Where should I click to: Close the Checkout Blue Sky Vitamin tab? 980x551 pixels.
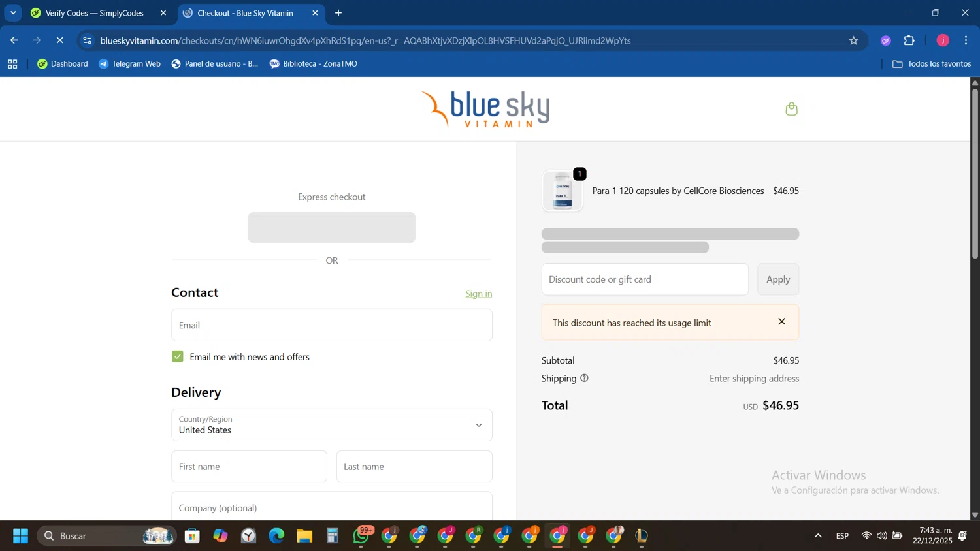tap(315, 13)
